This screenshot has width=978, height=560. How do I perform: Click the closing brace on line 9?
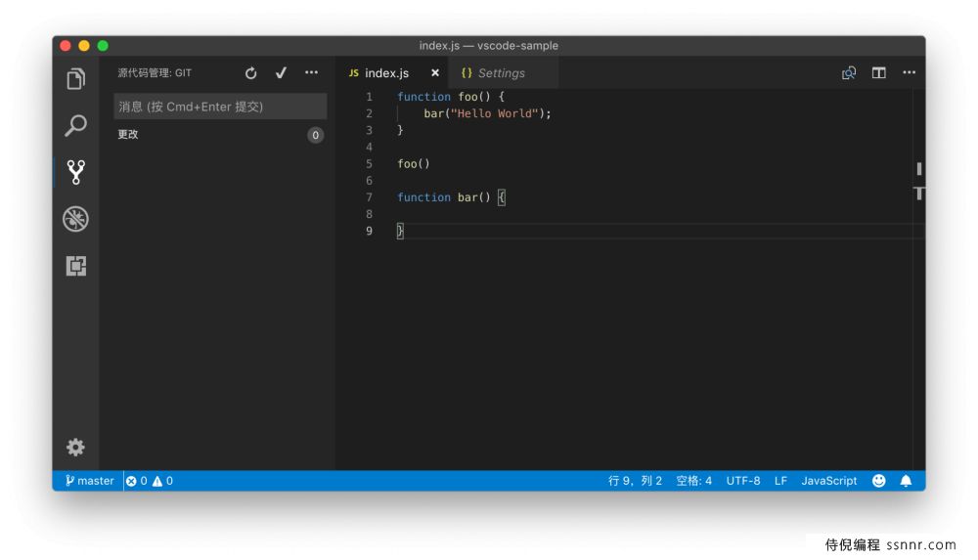pyautogui.click(x=400, y=232)
